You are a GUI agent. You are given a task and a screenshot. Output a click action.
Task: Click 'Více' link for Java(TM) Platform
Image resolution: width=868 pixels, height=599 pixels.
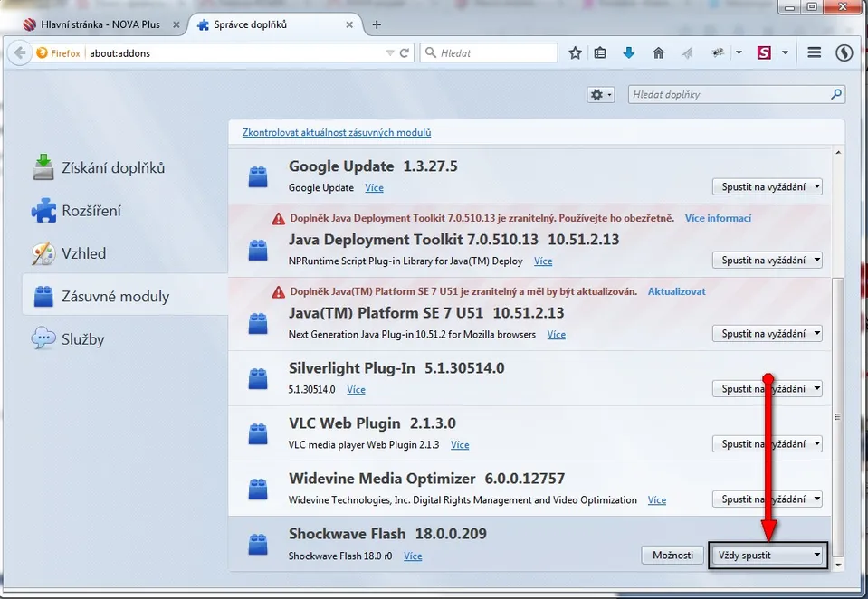pyautogui.click(x=557, y=335)
